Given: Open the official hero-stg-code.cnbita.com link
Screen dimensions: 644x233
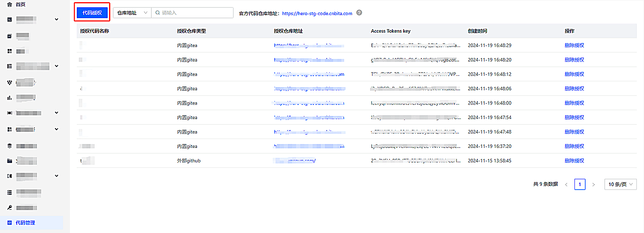Looking at the screenshot, I should click(x=317, y=13).
